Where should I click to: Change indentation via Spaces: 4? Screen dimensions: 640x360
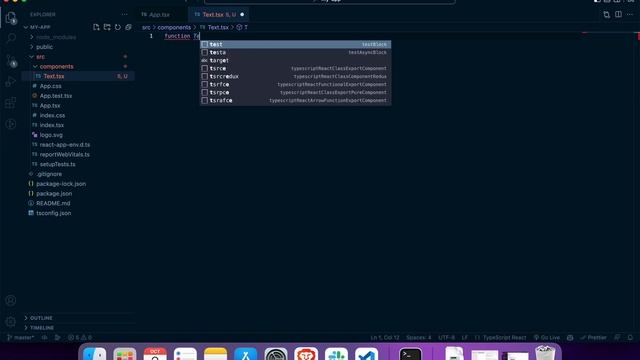418,338
